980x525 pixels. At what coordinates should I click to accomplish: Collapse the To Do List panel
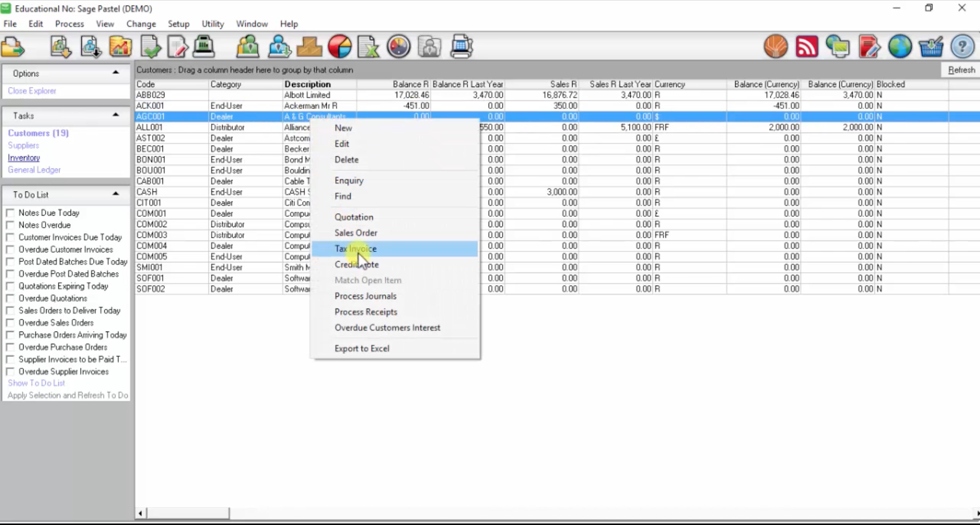[115, 194]
